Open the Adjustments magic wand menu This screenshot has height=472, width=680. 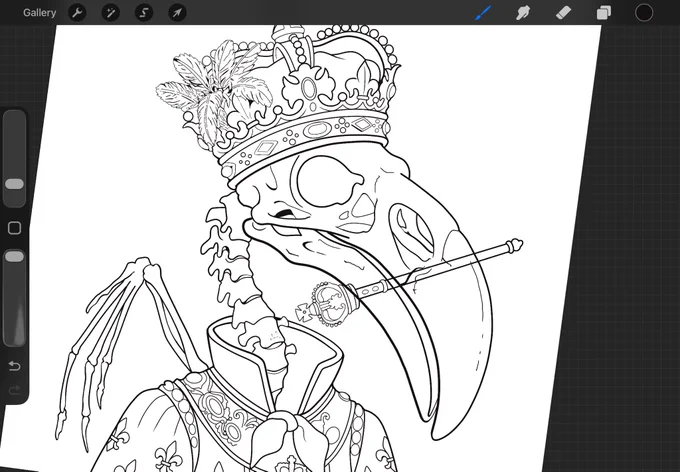point(111,13)
